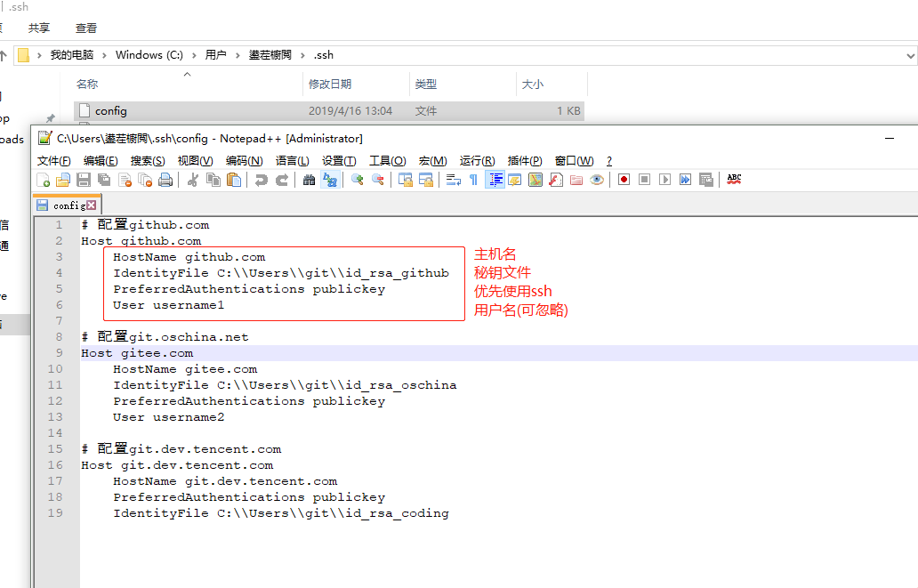Image resolution: width=918 pixels, height=588 pixels.
Task: Switch to the 查看 ribbon tab in Explorer
Action: [86, 28]
